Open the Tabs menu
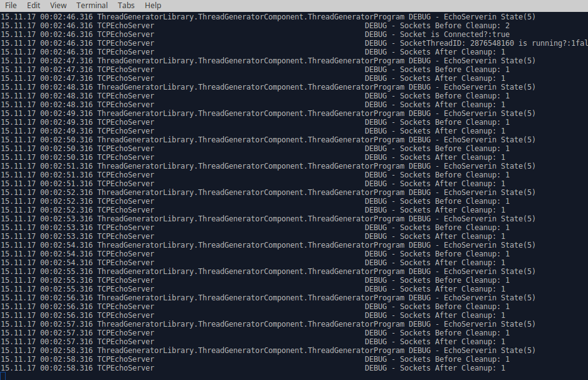The image size is (588, 380). (126, 5)
